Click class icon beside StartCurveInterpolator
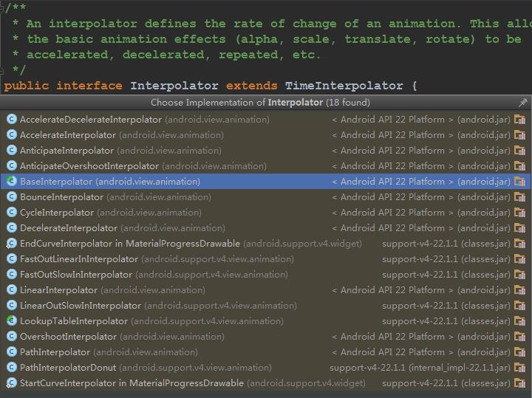The width and height of the screenshot is (532, 398). point(11,383)
